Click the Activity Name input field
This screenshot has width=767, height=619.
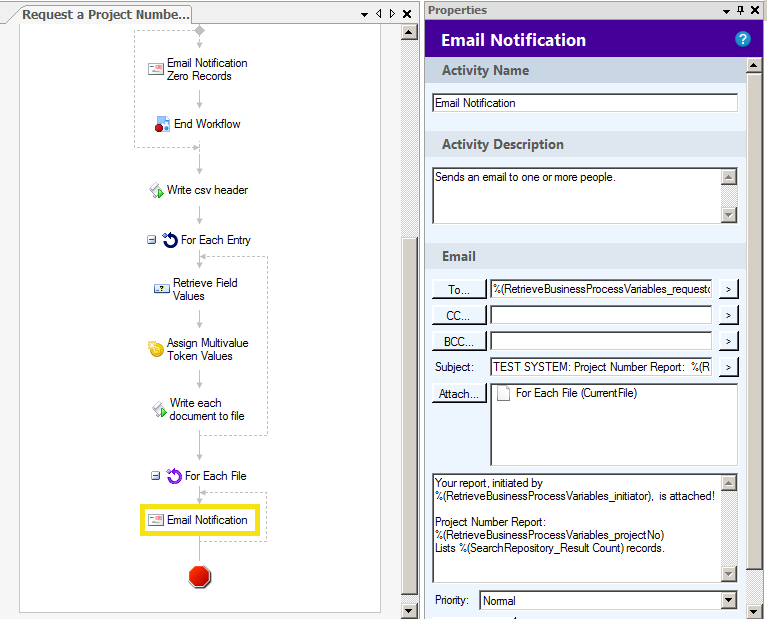coord(585,103)
